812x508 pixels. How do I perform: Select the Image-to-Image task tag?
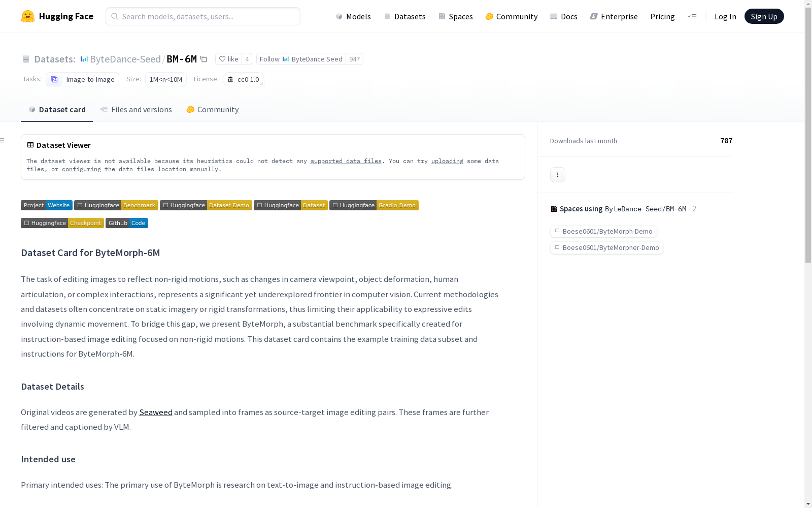[x=82, y=79]
